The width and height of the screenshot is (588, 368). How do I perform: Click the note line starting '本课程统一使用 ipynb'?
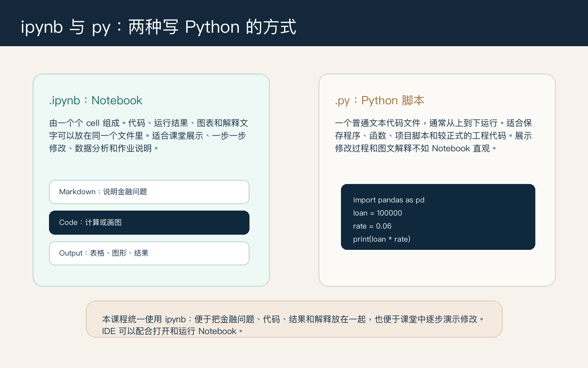click(294, 319)
